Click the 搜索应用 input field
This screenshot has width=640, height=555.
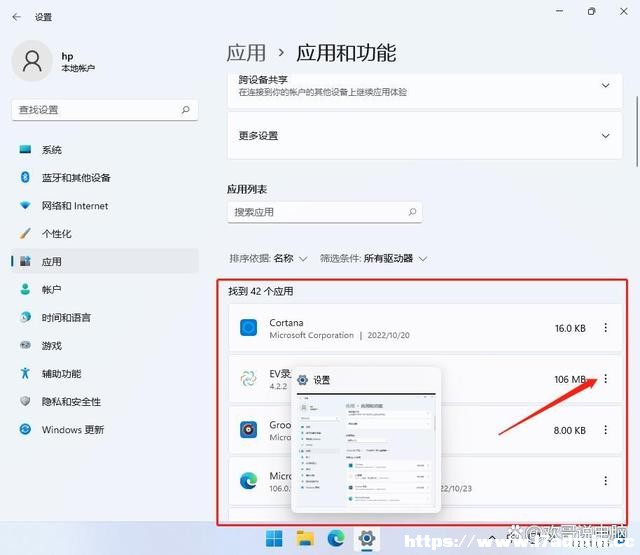click(x=325, y=212)
